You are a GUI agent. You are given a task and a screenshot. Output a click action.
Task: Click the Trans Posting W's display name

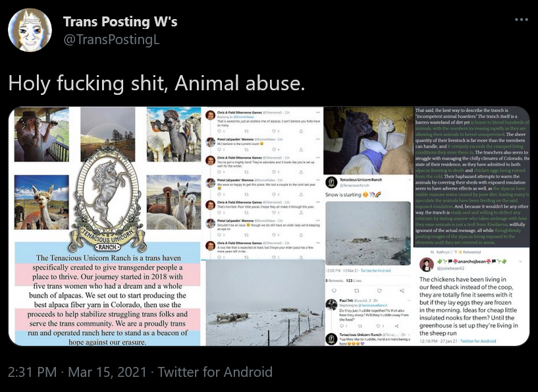pyautogui.click(x=120, y=22)
